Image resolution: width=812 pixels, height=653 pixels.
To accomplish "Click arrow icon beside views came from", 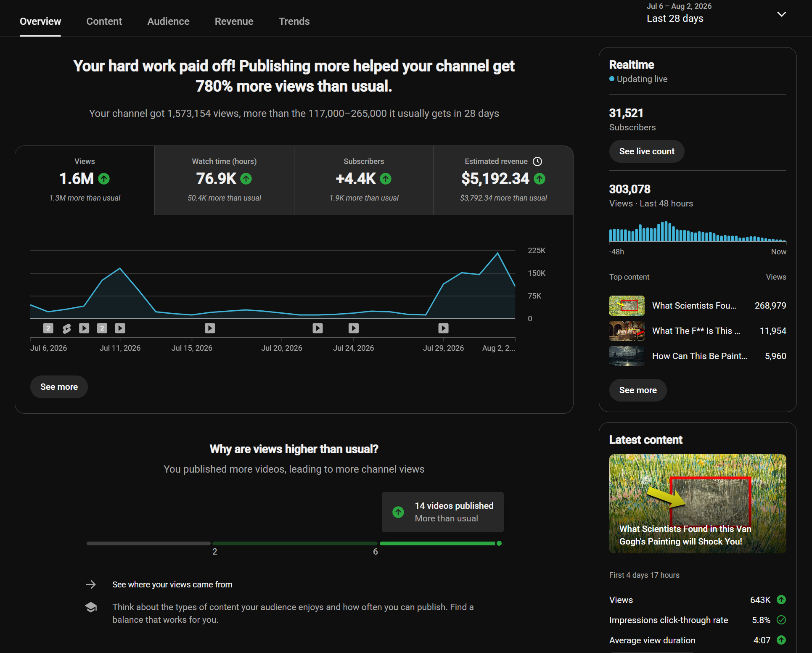I will pos(91,584).
